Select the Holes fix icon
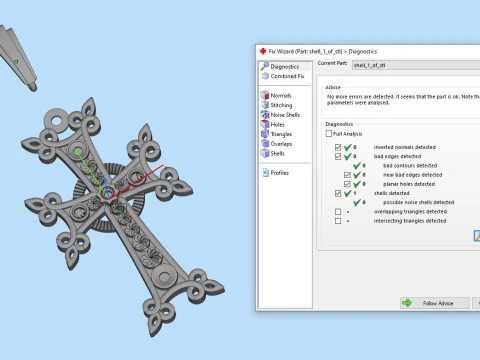The image size is (480, 360). pos(265,124)
